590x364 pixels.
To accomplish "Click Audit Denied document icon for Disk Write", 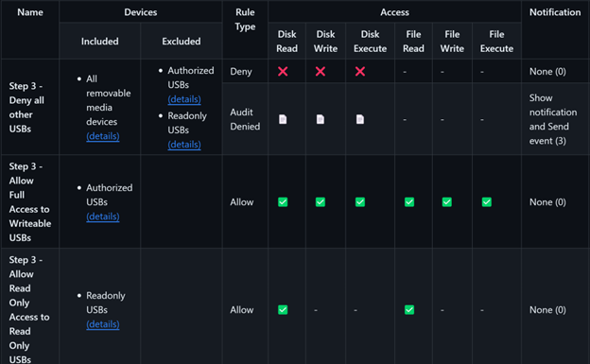I will [321, 119].
